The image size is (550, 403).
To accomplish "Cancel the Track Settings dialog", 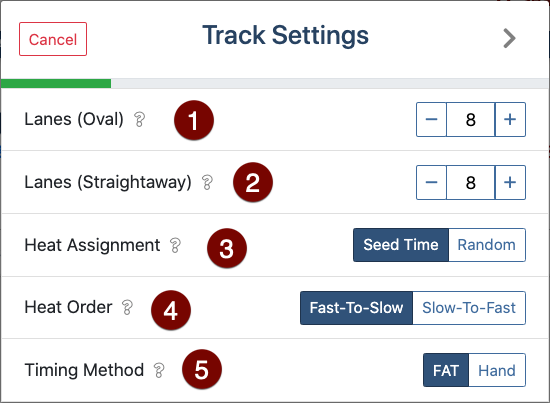I will 53,39.
